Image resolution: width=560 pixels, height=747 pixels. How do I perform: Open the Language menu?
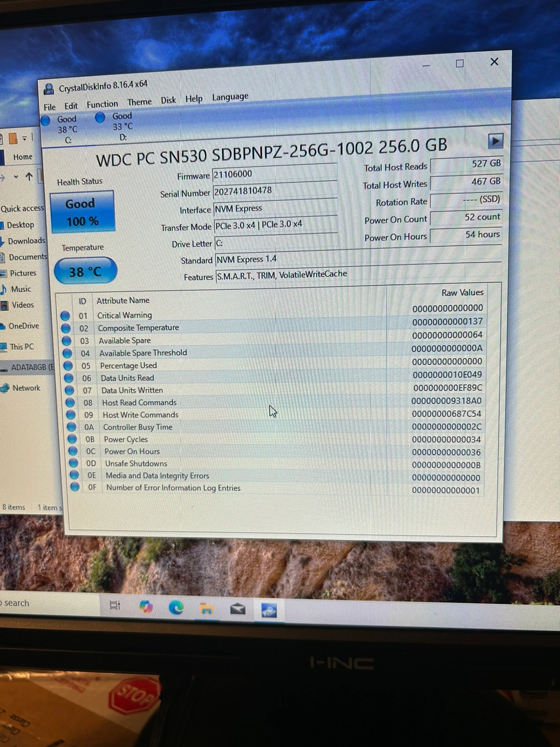point(230,97)
